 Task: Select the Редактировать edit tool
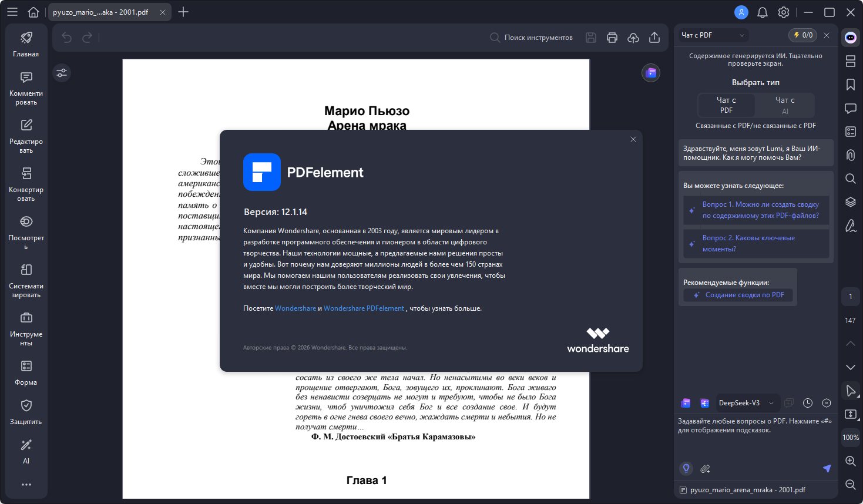26,136
